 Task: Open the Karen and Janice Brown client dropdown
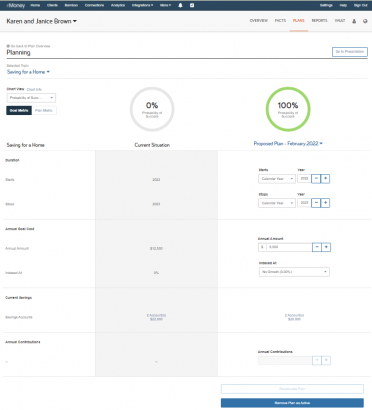pos(42,21)
